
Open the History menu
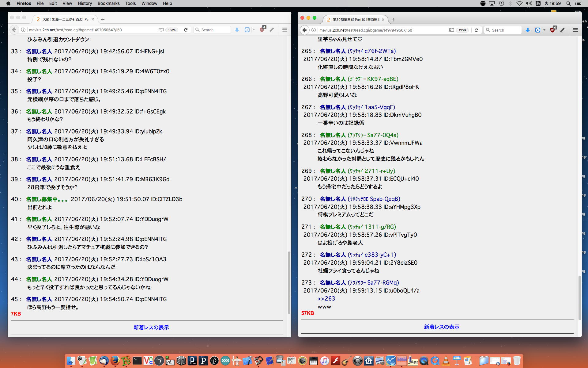click(x=85, y=3)
